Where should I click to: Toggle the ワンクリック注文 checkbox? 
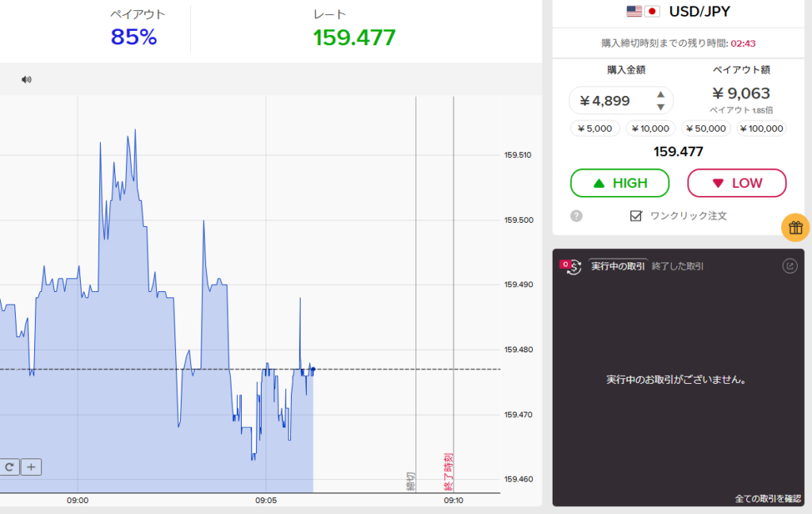click(635, 216)
